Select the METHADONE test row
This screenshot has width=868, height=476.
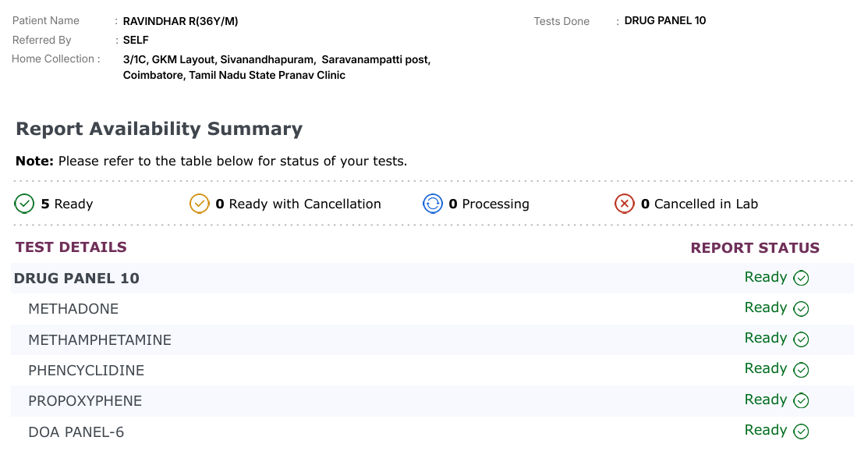tap(73, 309)
